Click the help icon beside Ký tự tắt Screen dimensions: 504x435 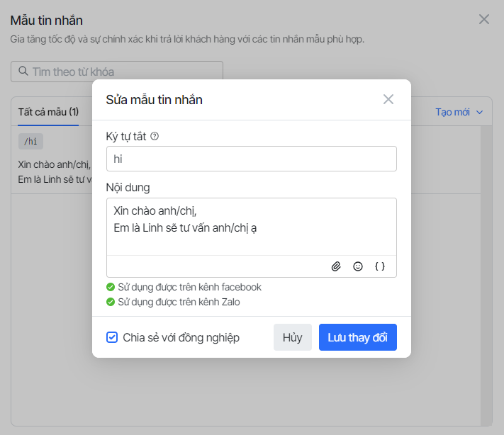click(155, 136)
